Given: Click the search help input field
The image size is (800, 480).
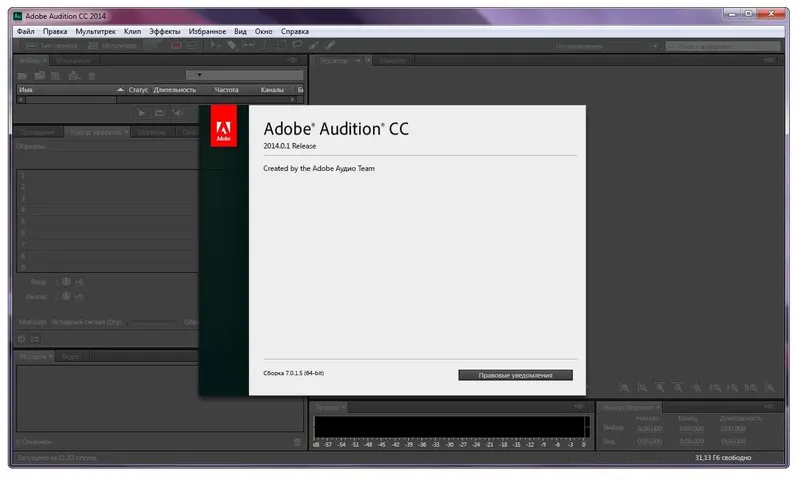Looking at the screenshot, I should [723, 46].
